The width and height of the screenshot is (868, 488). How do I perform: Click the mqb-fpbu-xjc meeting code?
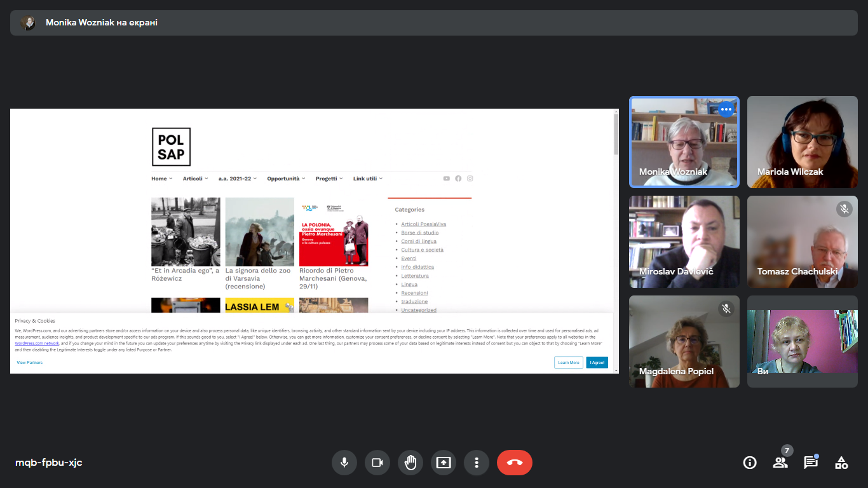(49, 463)
